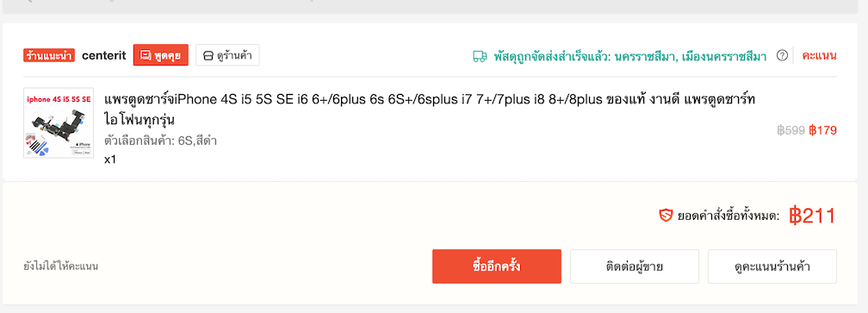Click the ยังไม่ได้ให้คะแนน not-rated status text

click(61, 266)
